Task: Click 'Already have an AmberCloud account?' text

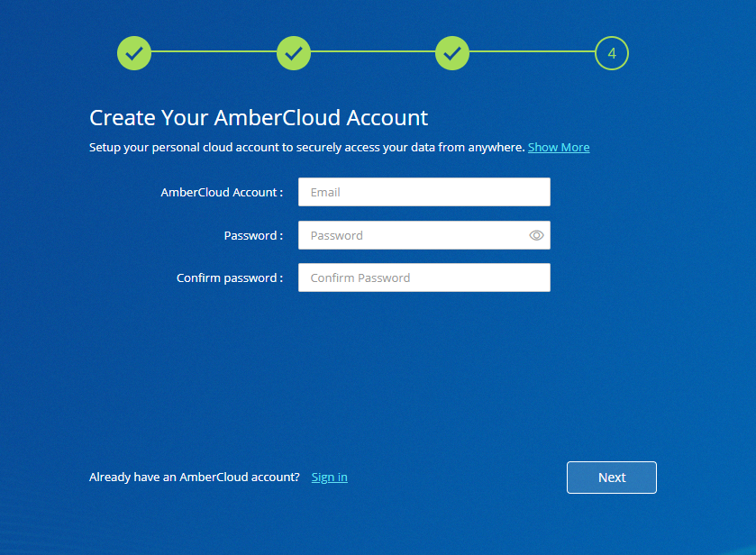Action: click(195, 478)
